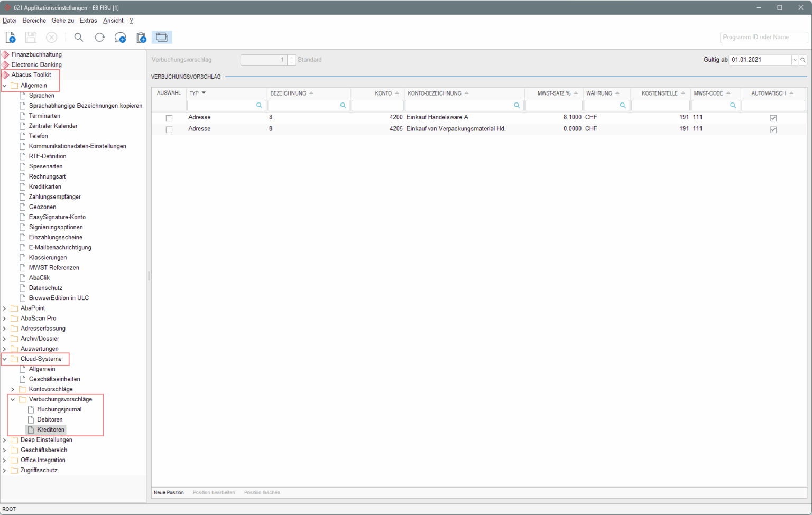Disable AUTOMATISCH for Einkauf von Verpackungsmaterial
812x515 pixels.
tap(773, 129)
